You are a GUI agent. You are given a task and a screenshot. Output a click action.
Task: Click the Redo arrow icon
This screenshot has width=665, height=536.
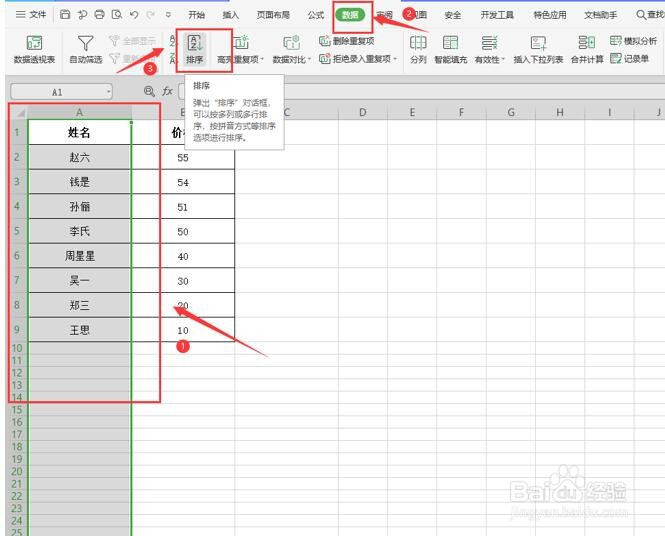click(x=150, y=14)
